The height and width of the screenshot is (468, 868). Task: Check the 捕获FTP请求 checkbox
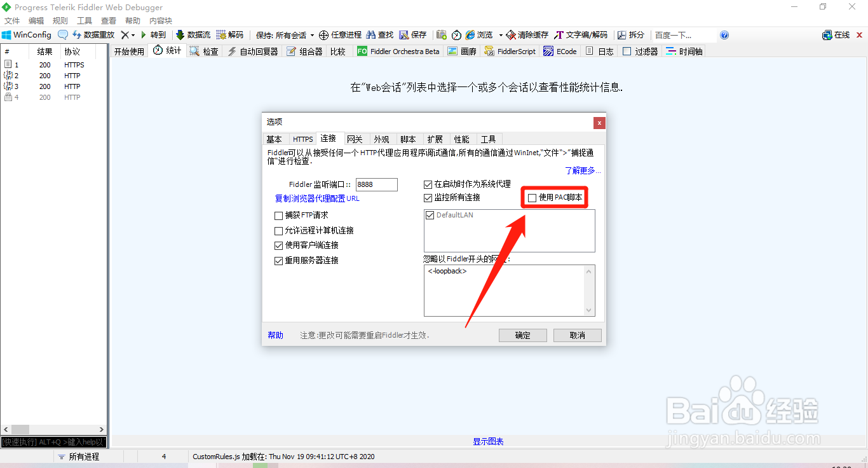278,216
